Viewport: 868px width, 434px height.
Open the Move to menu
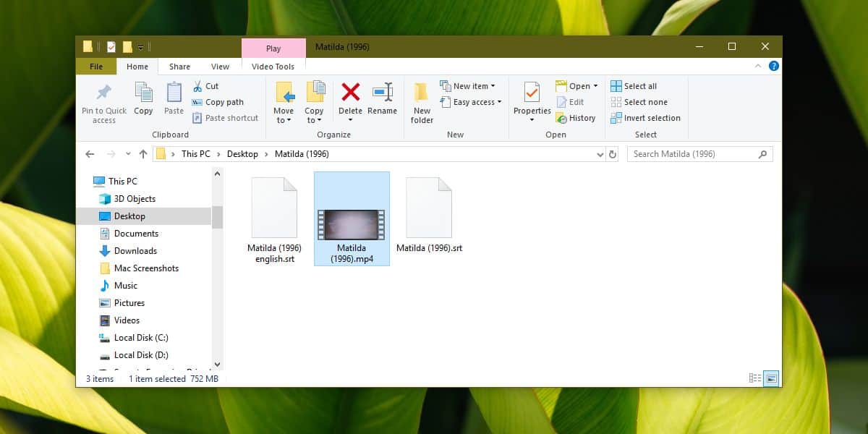(284, 102)
